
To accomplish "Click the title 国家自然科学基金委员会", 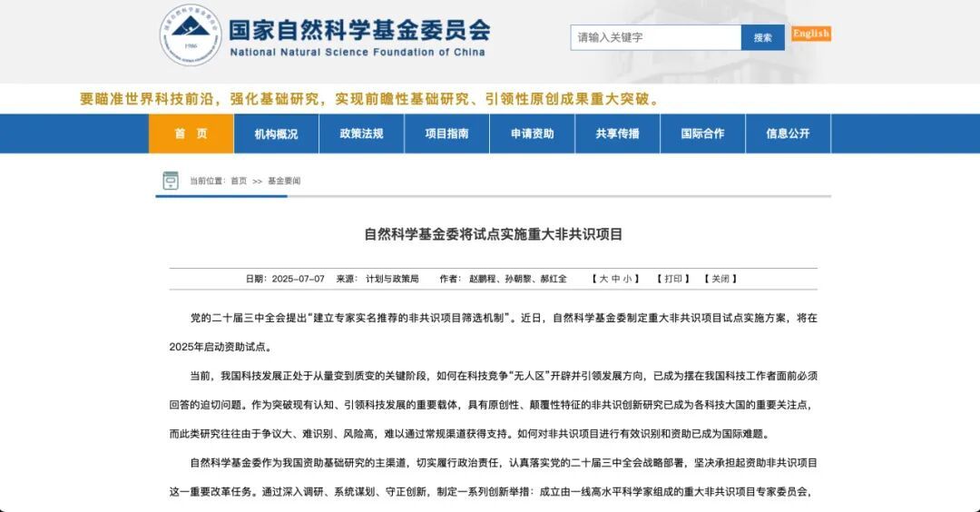I will tap(359, 30).
